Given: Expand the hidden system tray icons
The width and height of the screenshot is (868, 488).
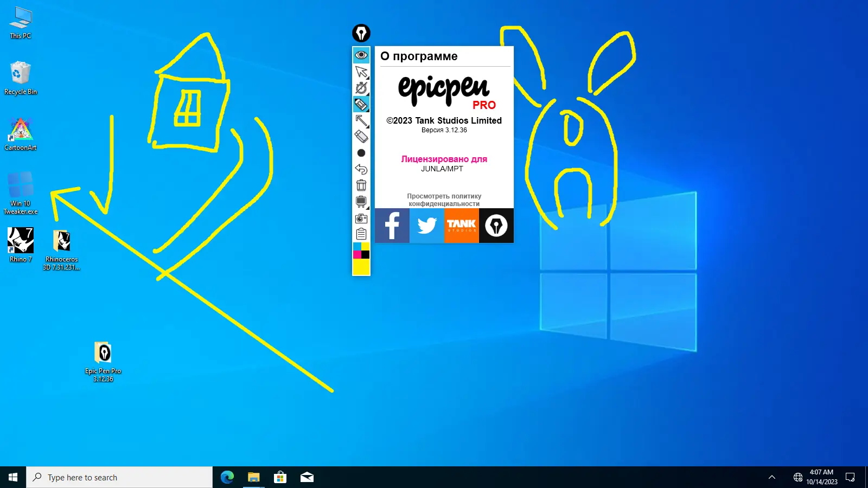Looking at the screenshot, I should click(x=772, y=477).
